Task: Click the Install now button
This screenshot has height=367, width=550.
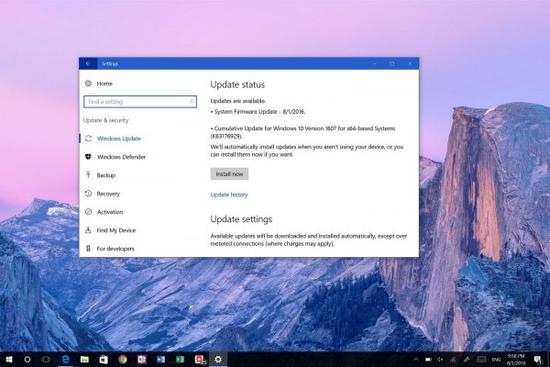Action: 229,174
